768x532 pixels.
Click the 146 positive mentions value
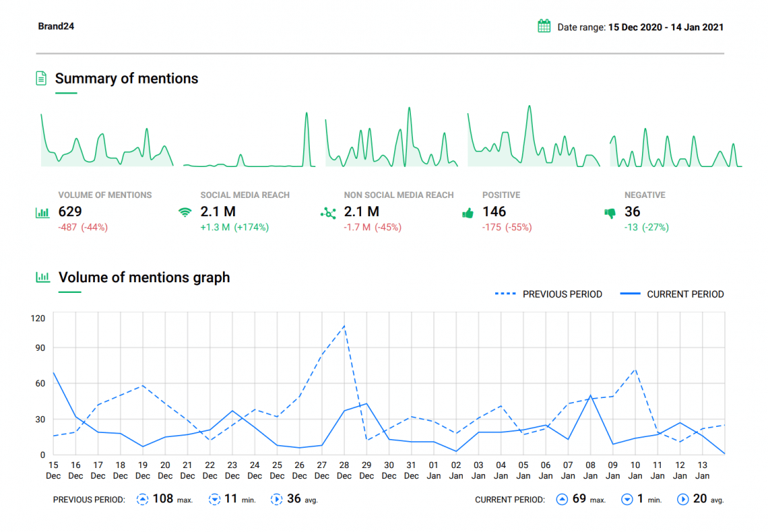click(x=494, y=212)
